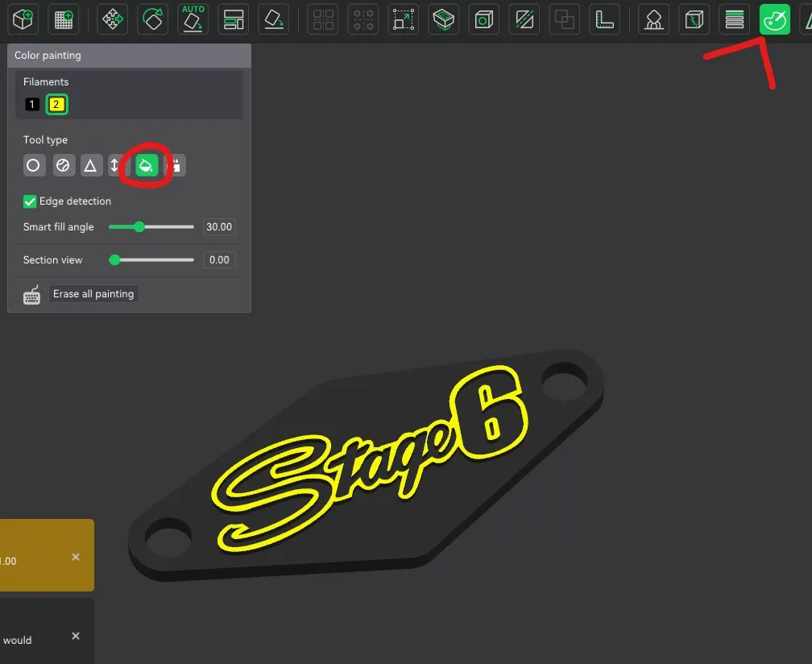Screen dimensions: 812x664
Task: Select the Lay on face tool
Action: click(274, 19)
